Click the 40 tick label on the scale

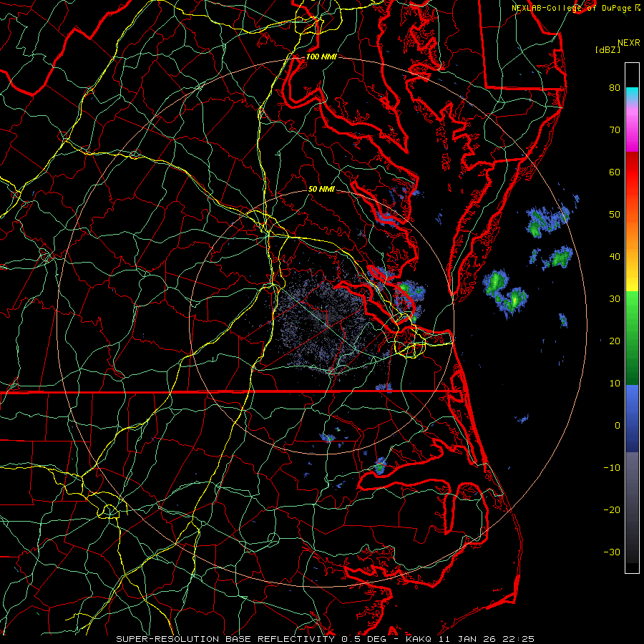tap(614, 257)
